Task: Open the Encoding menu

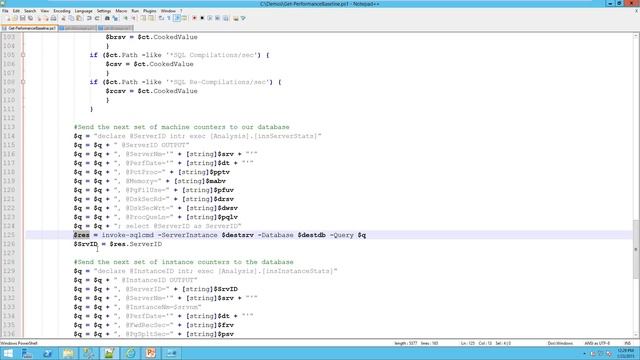Action: pyautogui.click(x=62, y=11)
